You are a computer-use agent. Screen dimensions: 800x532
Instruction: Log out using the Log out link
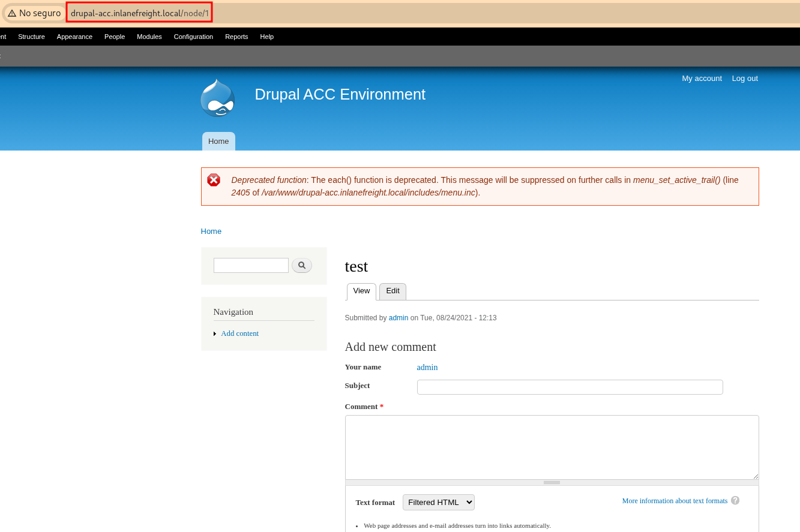click(744, 78)
